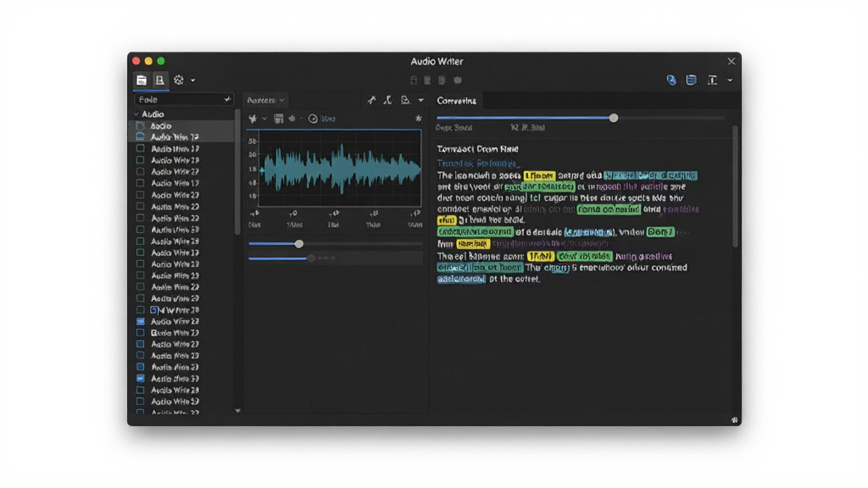Open the blue link under the transcript heading
The image size is (868, 488).
pyautogui.click(x=476, y=164)
